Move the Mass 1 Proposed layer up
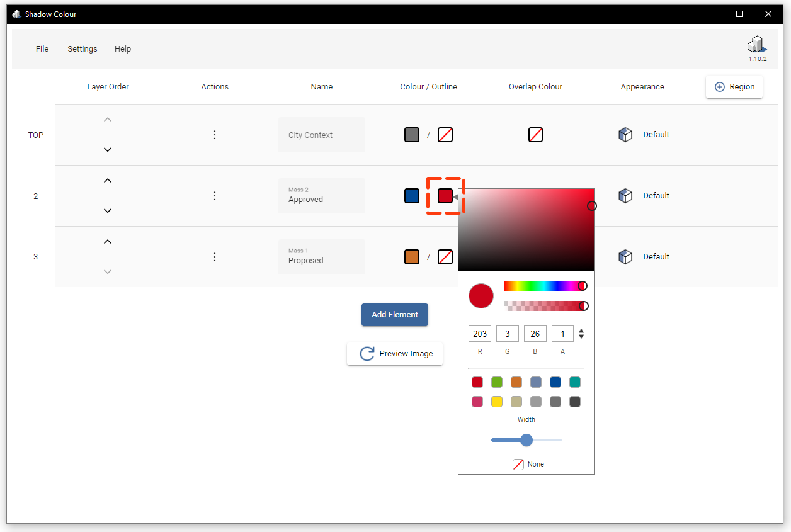Viewport: 791px width, 532px height. coord(108,241)
